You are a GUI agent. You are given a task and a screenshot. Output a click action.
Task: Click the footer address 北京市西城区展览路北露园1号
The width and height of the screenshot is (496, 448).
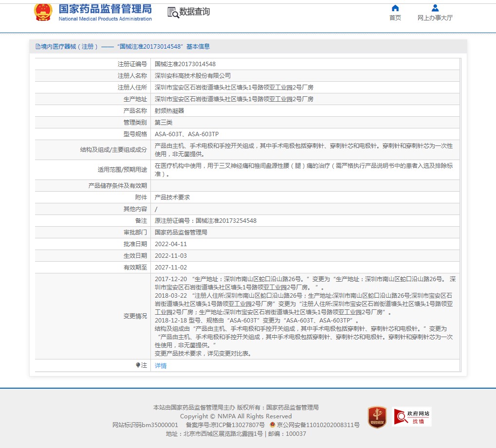click(223, 434)
